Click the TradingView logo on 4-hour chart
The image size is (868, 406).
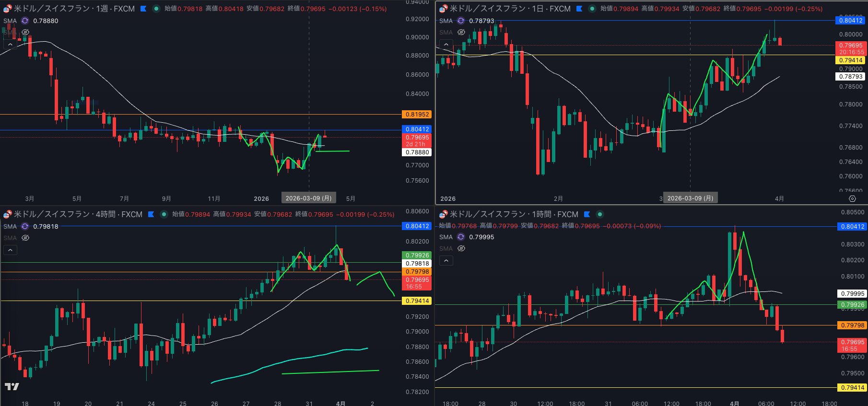click(12, 386)
